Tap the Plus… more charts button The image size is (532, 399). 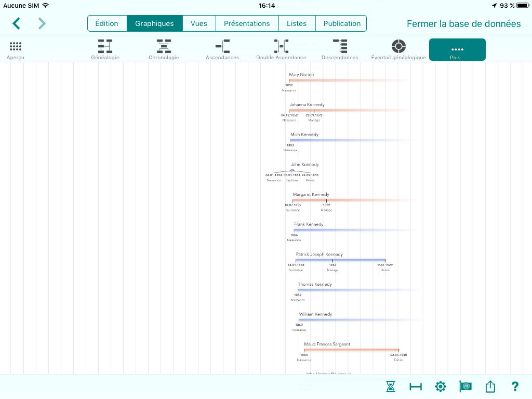click(457, 50)
